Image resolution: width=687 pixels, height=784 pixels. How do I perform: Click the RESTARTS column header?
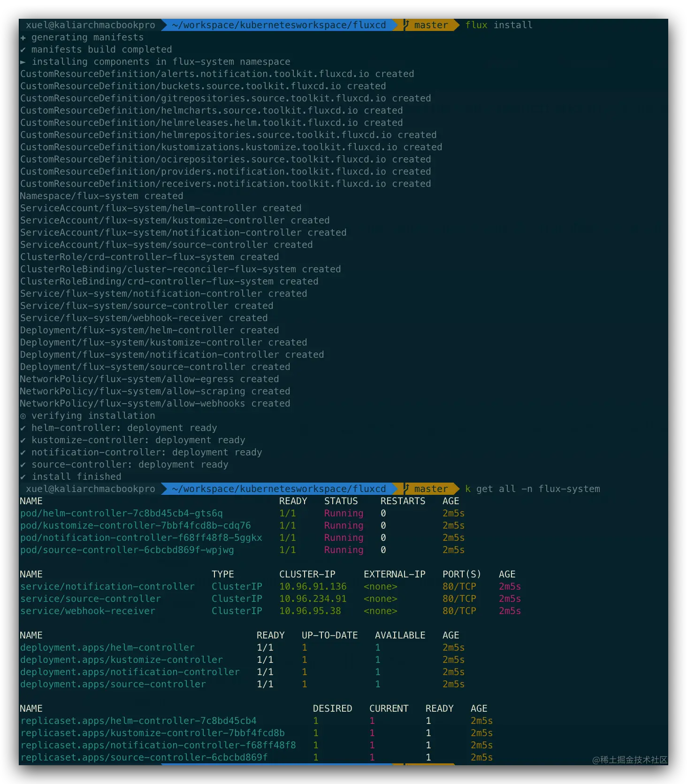pos(403,501)
